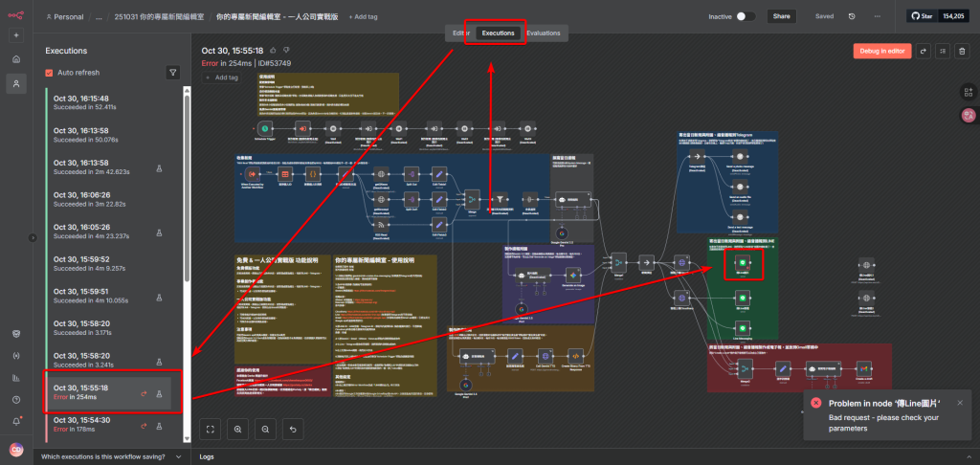Select the Oct 30, 16:15:48 execution
The image size is (980, 465).
click(x=105, y=102)
